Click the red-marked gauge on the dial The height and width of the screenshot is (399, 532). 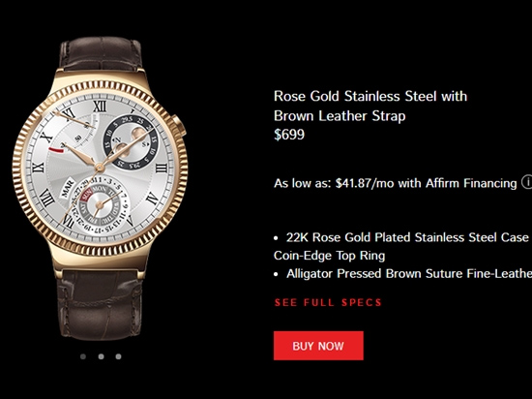57,150
